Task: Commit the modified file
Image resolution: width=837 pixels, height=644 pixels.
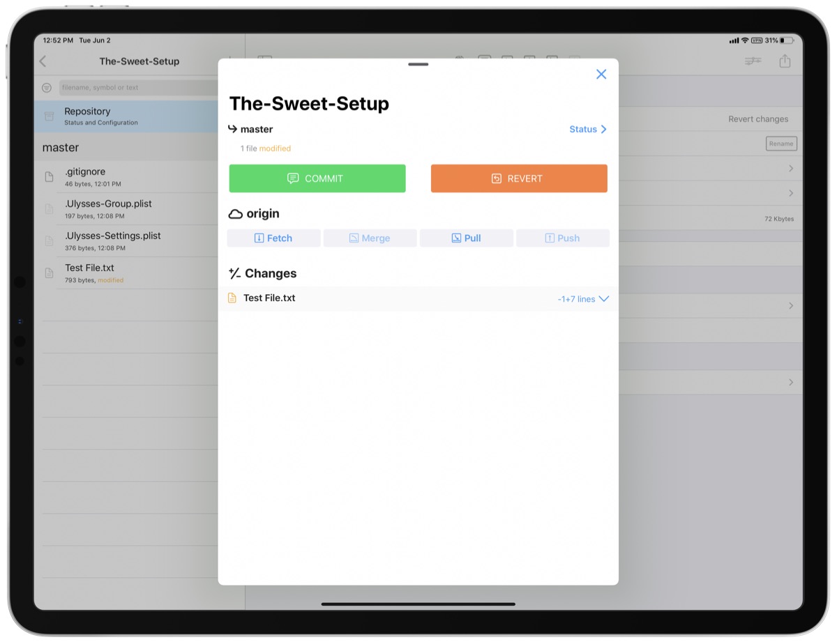Action: pos(317,178)
